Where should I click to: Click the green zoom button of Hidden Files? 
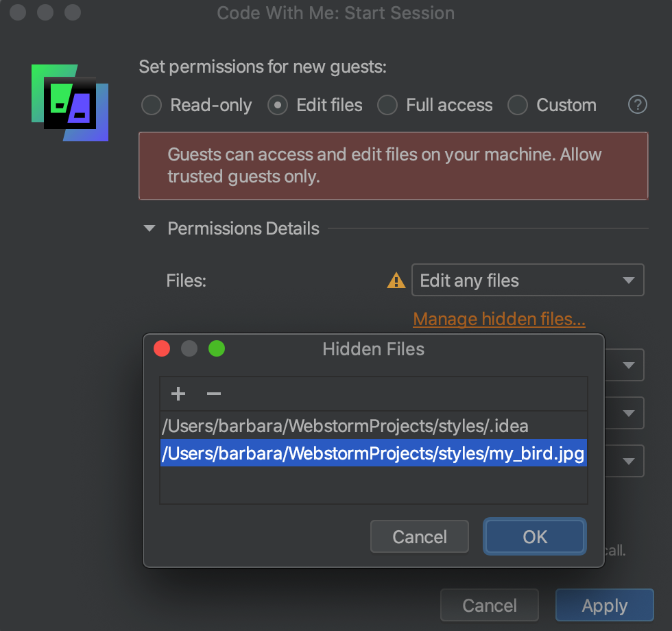pyautogui.click(x=217, y=349)
